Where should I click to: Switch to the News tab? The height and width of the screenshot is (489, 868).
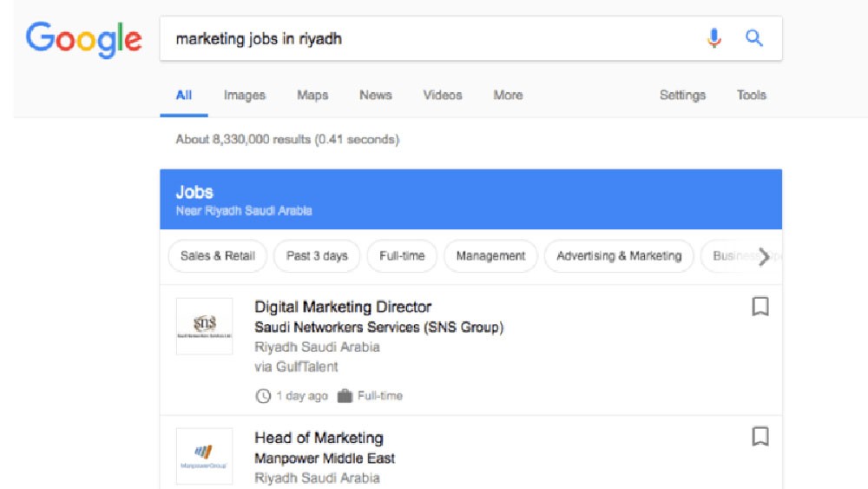point(376,96)
